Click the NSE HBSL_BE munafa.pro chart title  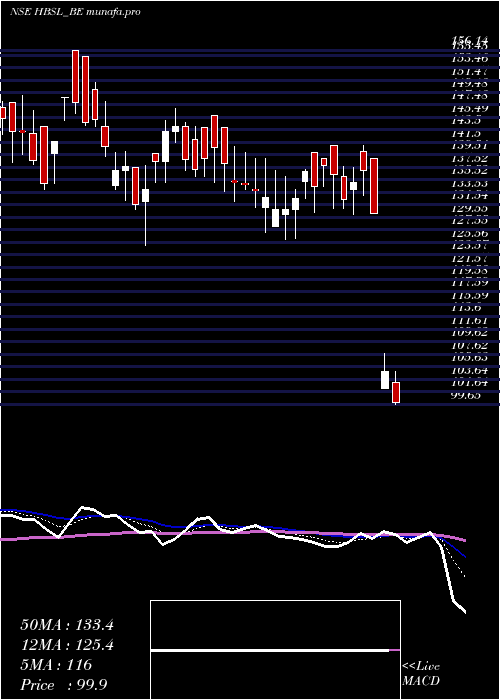[x=75, y=12]
